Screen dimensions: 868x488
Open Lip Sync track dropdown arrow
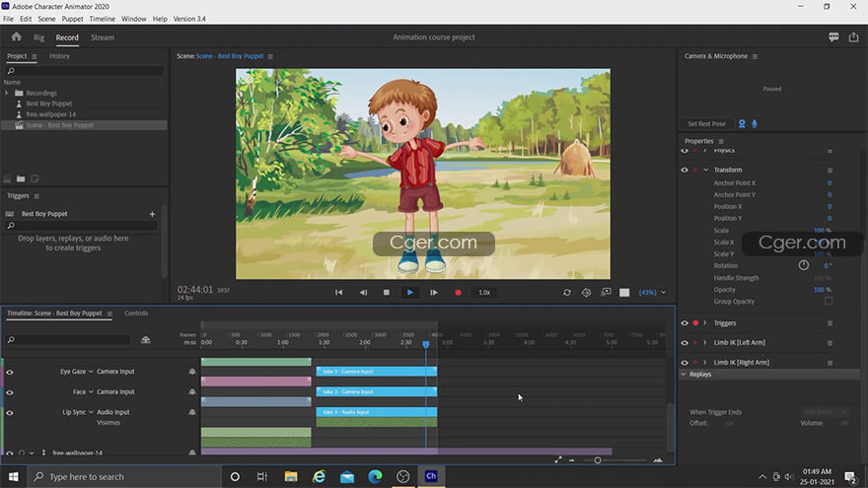coord(91,412)
